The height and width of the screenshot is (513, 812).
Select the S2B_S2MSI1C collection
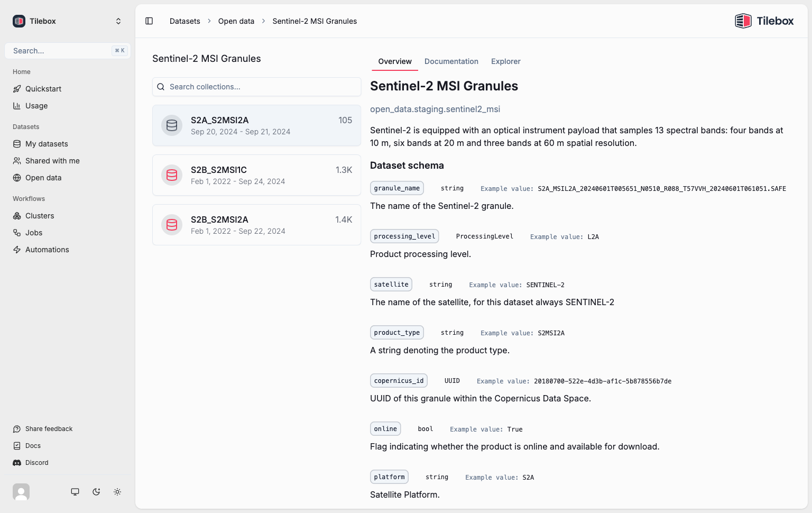[x=257, y=175]
